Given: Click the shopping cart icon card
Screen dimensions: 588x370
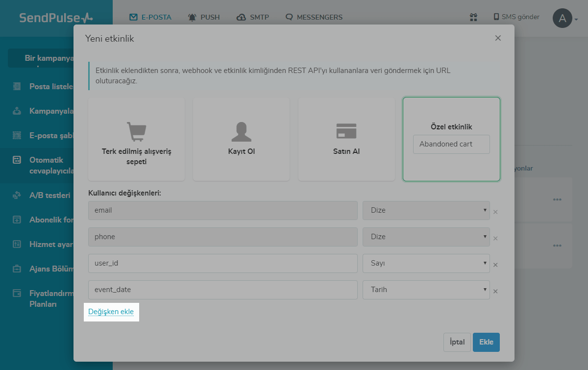Looking at the screenshot, I should [x=136, y=131].
